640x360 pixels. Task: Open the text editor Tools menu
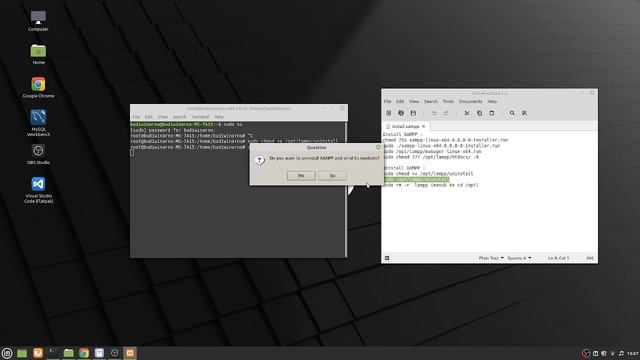click(x=448, y=101)
